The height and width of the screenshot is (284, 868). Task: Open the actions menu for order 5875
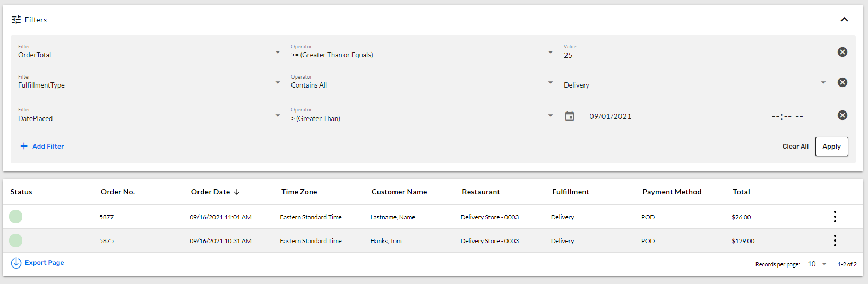pos(835,240)
